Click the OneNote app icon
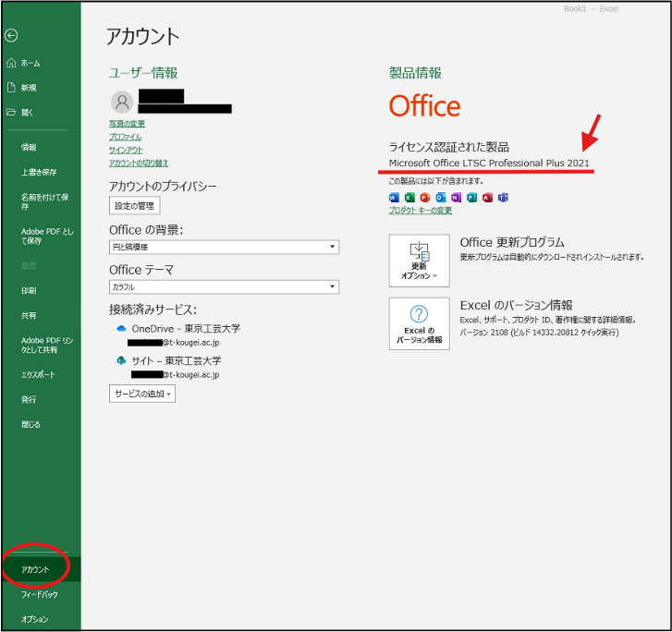Image resolution: width=672 pixels, height=632 pixels. pos(456,198)
